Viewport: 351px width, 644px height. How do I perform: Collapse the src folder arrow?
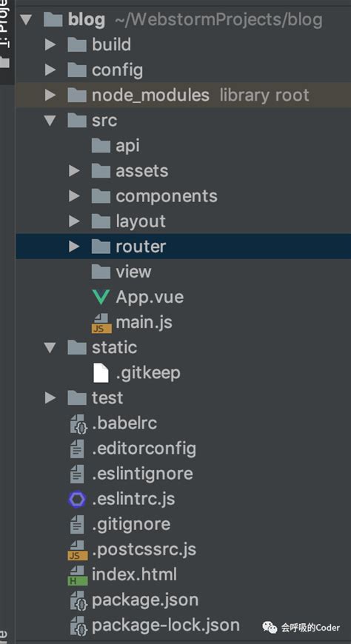coord(50,121)
